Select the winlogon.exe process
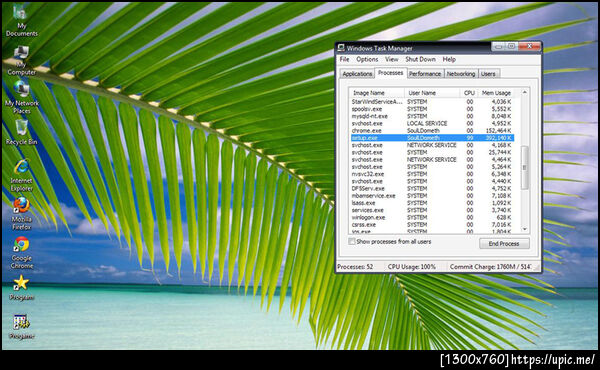 pyautogui.click(x=432, y=217)
